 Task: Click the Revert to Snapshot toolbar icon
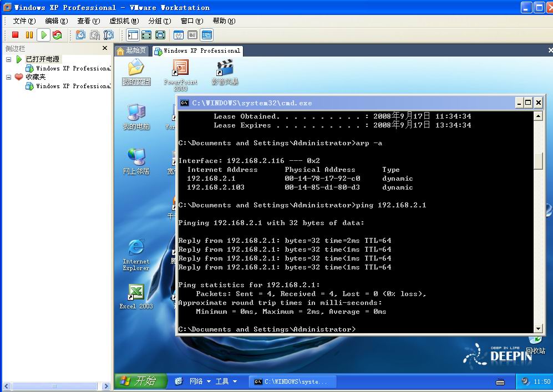[x=95, y=34]
